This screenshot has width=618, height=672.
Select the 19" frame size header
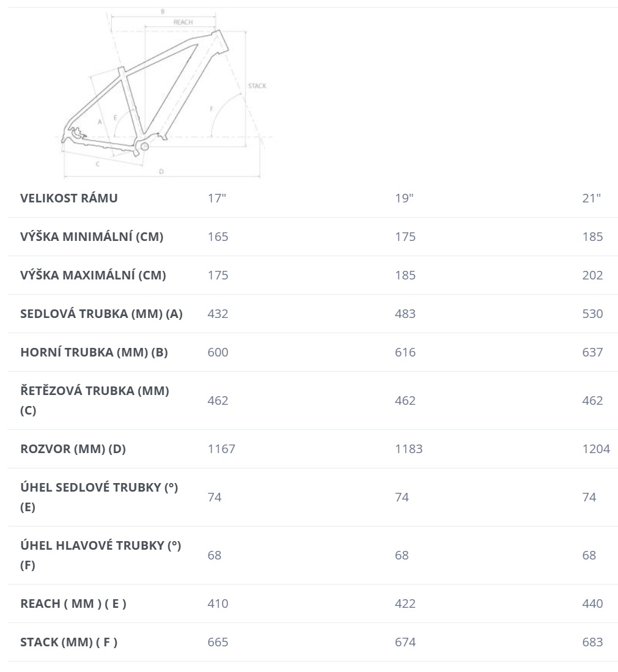click(x=404, y=198)
